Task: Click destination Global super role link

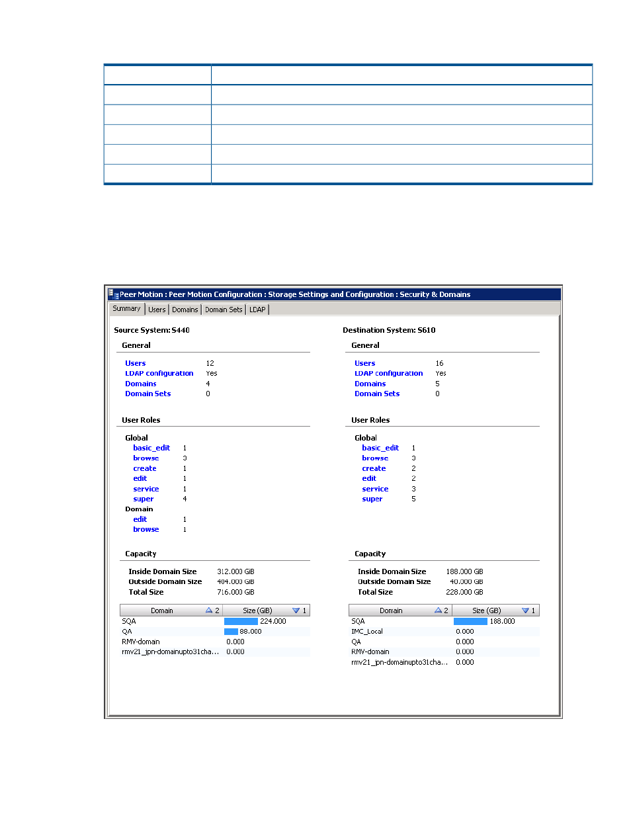Action: pyautogui.click(x=372, y=499)
